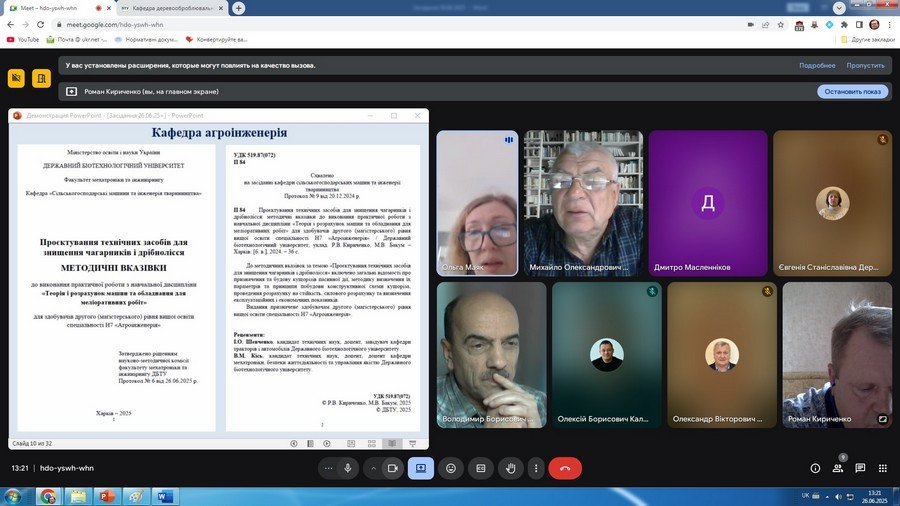
Task: Open the emoji reactions panel
Action: 451,468
